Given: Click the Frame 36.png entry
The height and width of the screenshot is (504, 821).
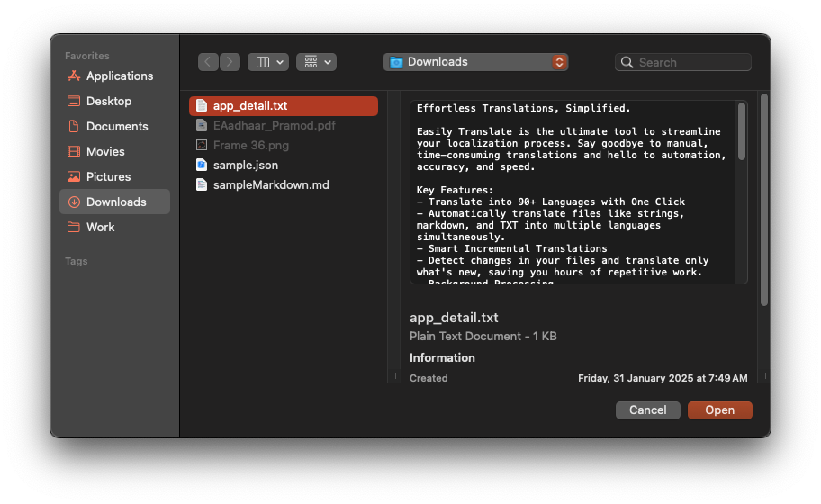Looking at the screenshot, I should pos(284,146).
